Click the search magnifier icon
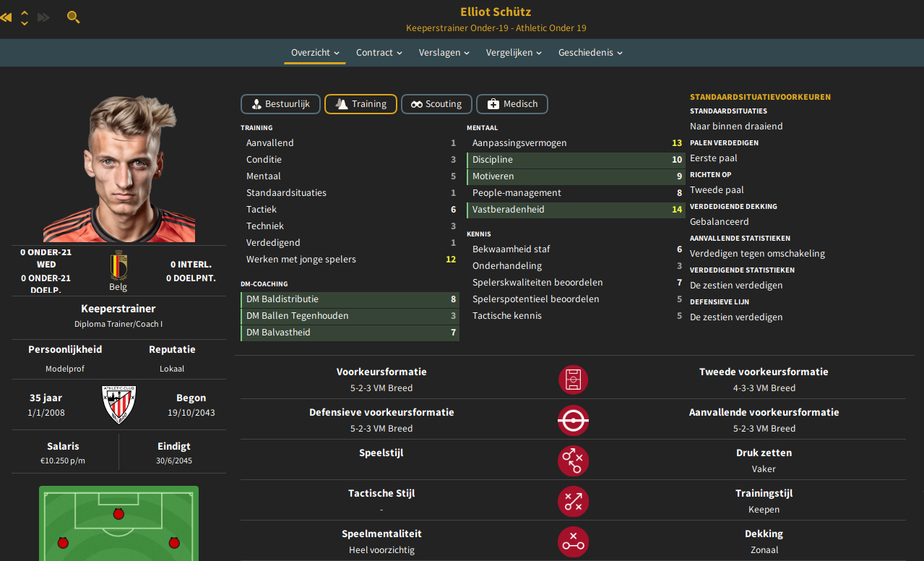Image resolution: width=924 pixels, height=561 pixels. pyautogui.click(x=73, y=17)
